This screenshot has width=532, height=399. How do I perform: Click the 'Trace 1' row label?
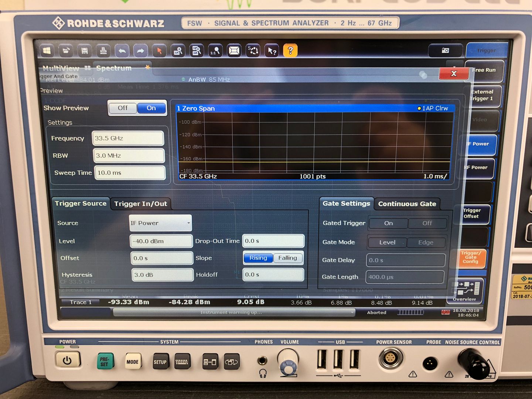(x=81, y=302)
